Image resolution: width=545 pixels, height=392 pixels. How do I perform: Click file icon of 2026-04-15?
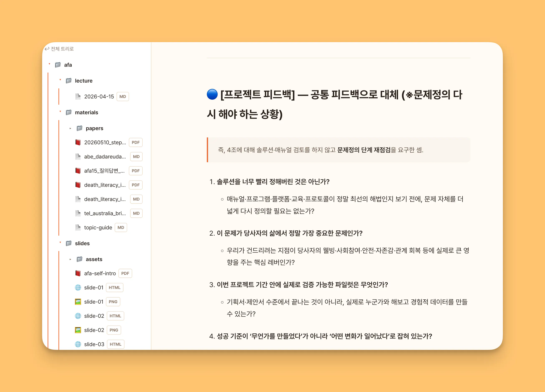pos(78,97)
